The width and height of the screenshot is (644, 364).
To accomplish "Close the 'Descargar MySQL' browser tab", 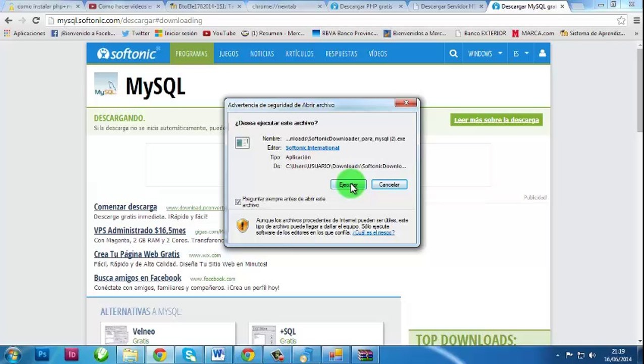I will click(562, 7).
